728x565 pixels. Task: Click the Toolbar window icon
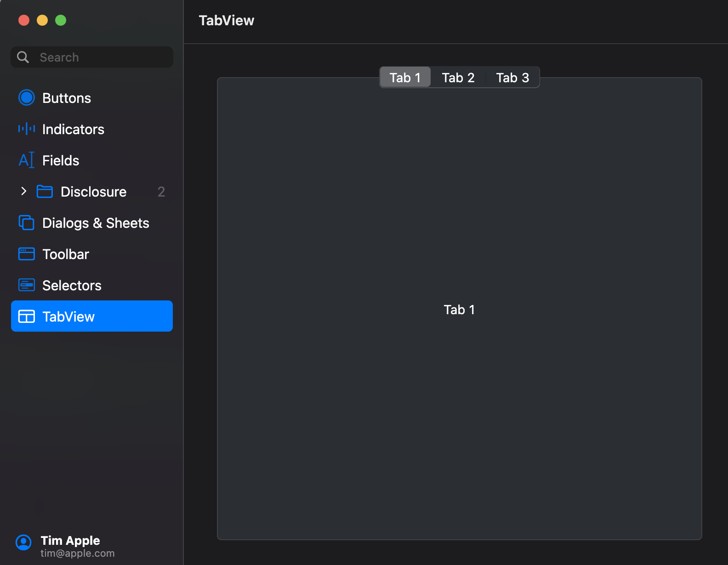pyautogui.click(x=27, y=254)
